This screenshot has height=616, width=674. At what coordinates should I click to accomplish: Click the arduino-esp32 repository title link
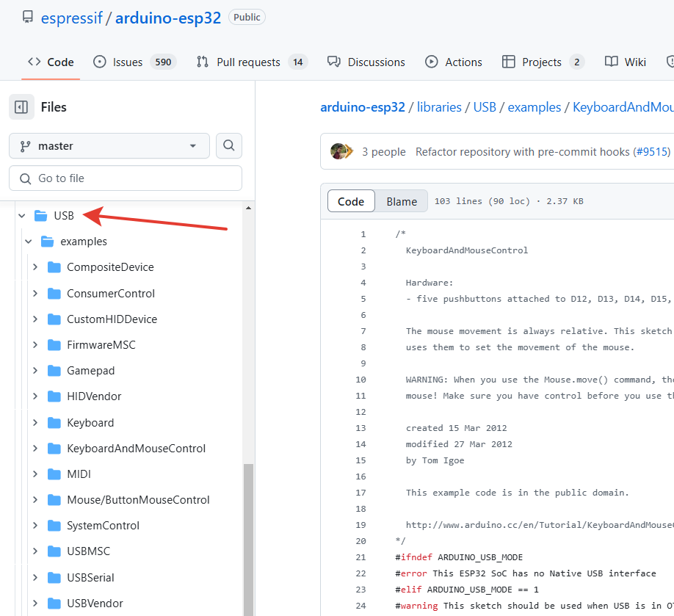168,18
